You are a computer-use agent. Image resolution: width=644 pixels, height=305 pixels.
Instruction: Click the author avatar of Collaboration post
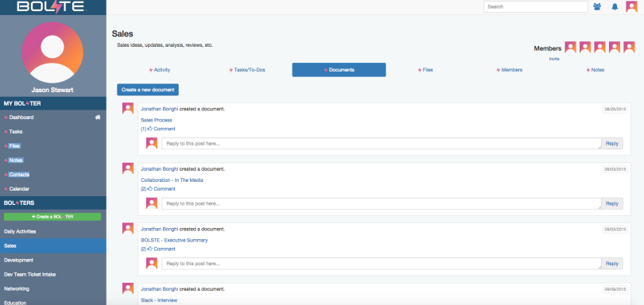tap(128, 168)
